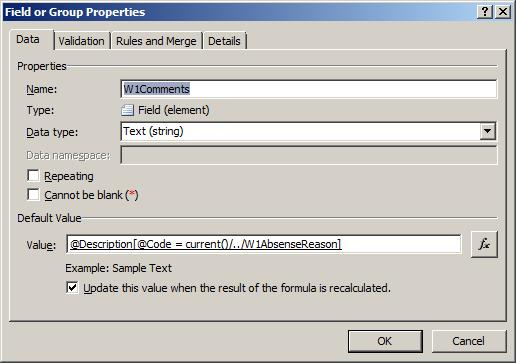Click the disabled Data namespace field
The height and width of the screenshot is (363, 516).
[308, 155]
